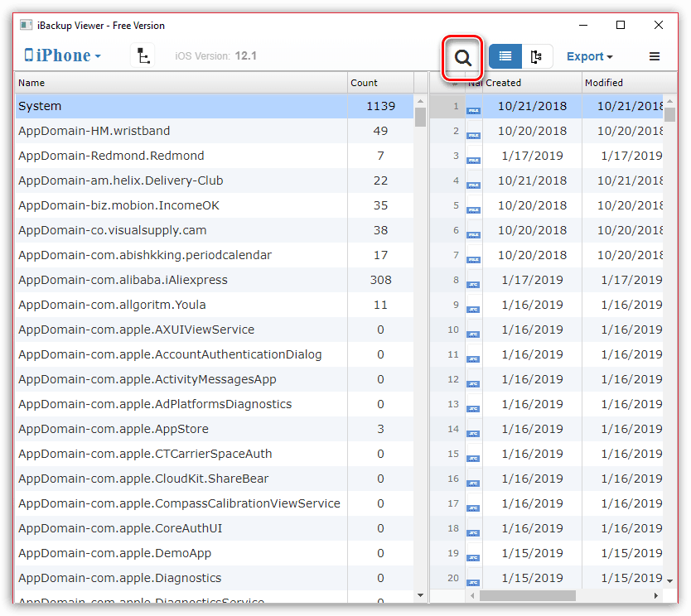The image size is (691, 616).
Task: Sort by the Count column header
Action: [x=381, y=83]
